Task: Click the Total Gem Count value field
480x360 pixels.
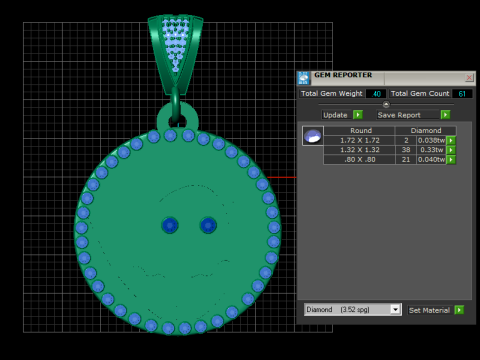Action: tap(462, 94)
